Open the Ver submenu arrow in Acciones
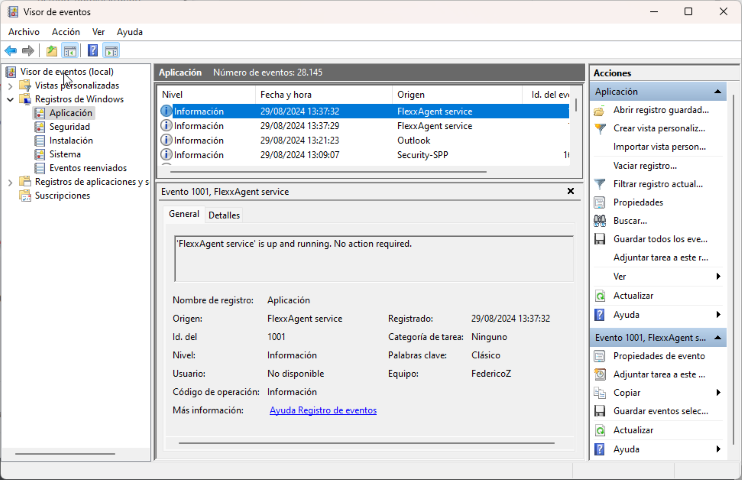Viewport: 742px width, 480px height. point(718,276)
